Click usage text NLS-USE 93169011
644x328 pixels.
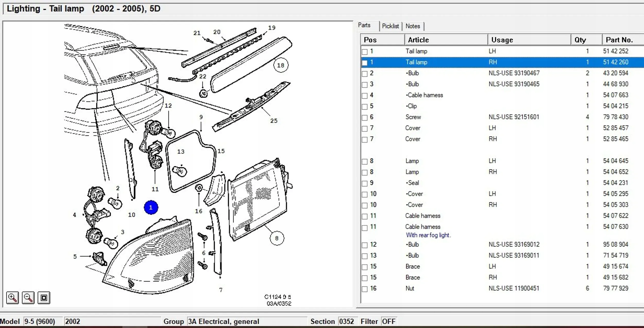click(514, 255)
